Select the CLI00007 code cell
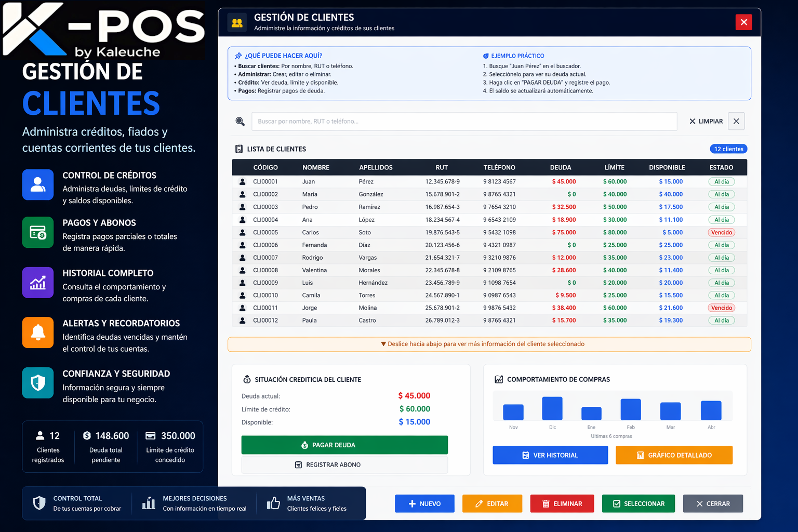798x532 pixels. point(265,258)
